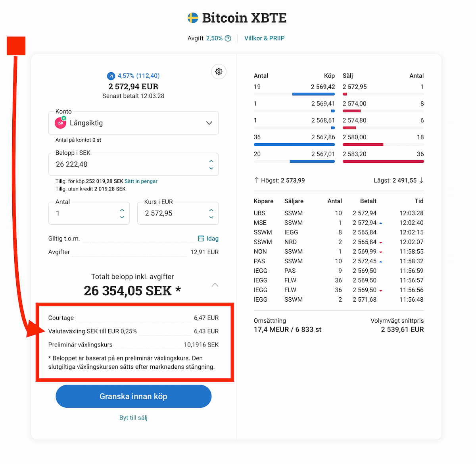Click the ISK account badge icon
Image resolution: width=476 pixels, height=464 pixels.
pos(60,123)
